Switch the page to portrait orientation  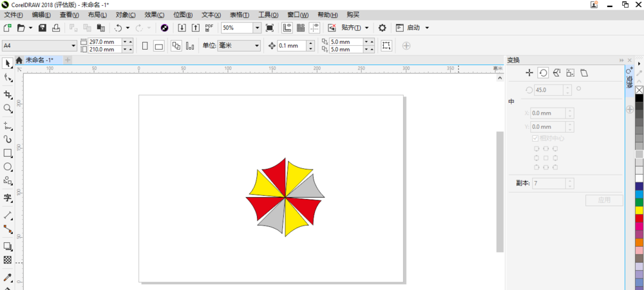(x=145, y=46)
